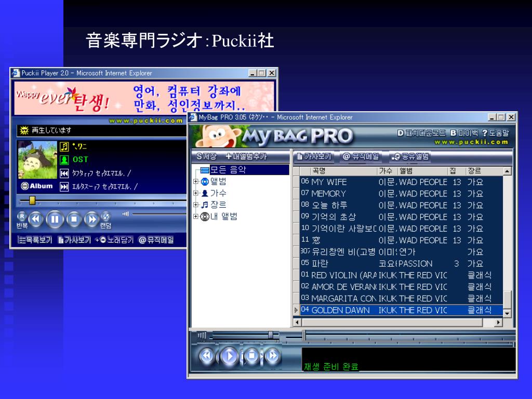Open 뮤직메일 in Puckii Player bottom bar
Viewport: 532px width, 399px height.
(x=156, y=240)
